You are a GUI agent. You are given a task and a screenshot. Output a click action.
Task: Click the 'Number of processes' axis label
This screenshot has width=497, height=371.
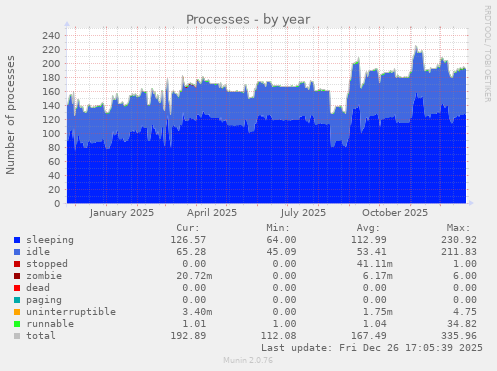click(x=10, y=115)
